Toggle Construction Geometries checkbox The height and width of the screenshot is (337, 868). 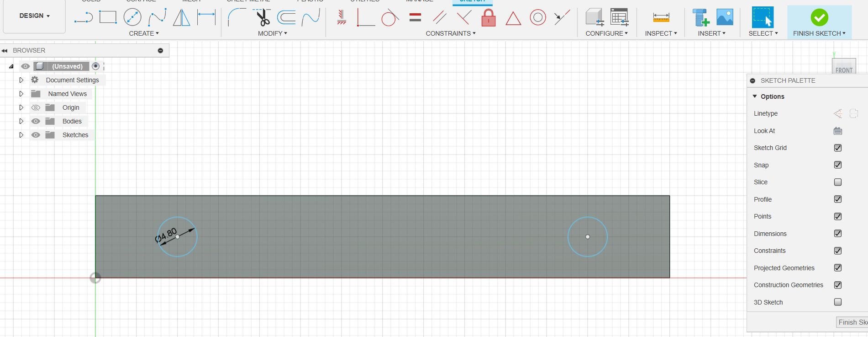[x=838, y=285]
